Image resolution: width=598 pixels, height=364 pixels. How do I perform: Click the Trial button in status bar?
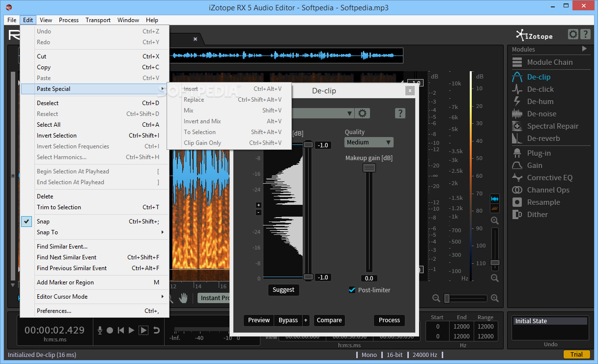point(576,355)
